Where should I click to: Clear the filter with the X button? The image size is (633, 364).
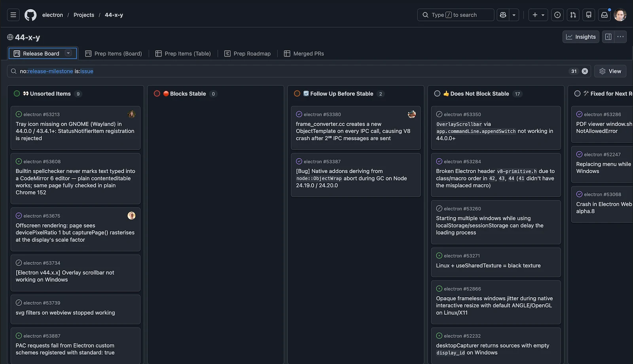[x=585, y=71]
